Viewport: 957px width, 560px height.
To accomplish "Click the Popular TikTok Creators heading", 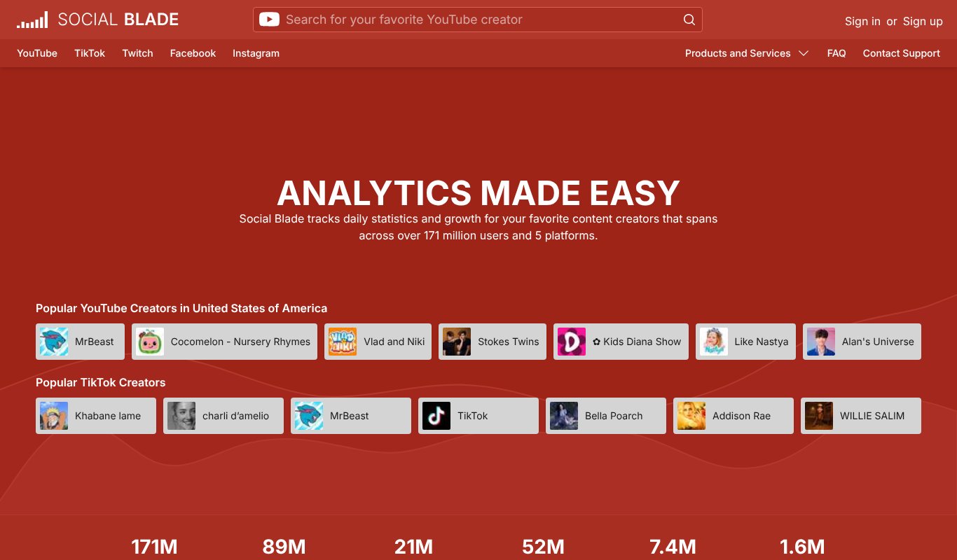I will [101, 382].
